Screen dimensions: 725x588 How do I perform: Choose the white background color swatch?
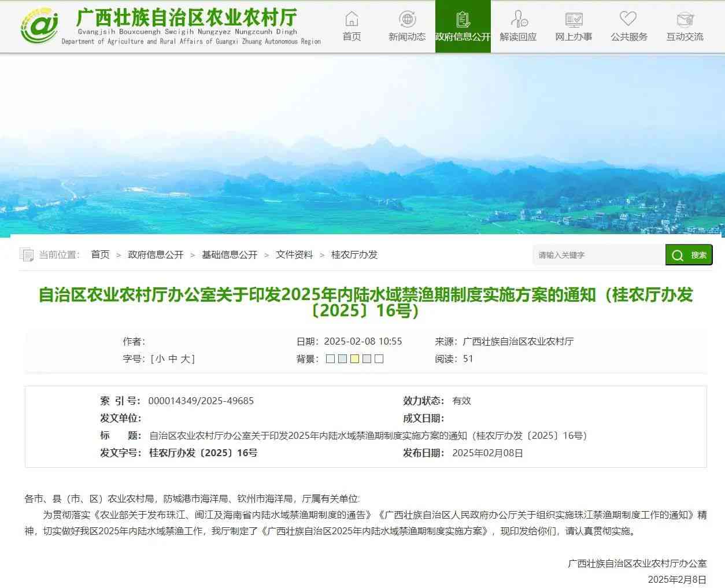(379, 359)
